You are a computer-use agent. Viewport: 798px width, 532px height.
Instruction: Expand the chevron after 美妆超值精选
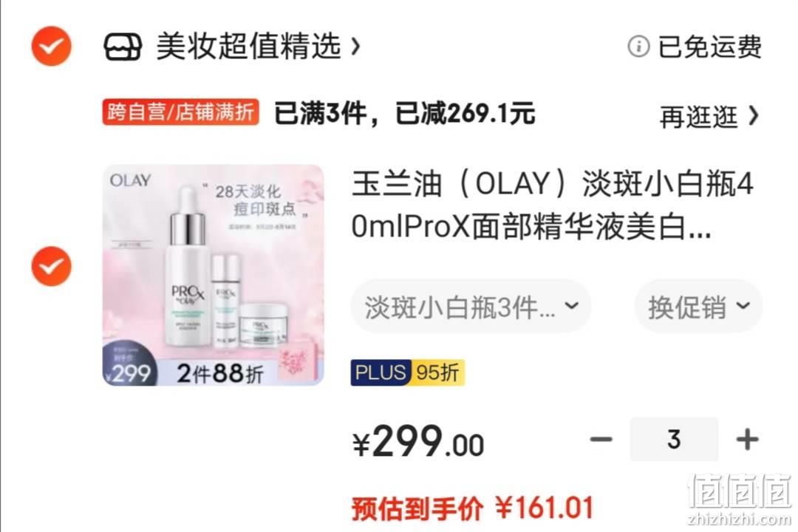point(355,47)
